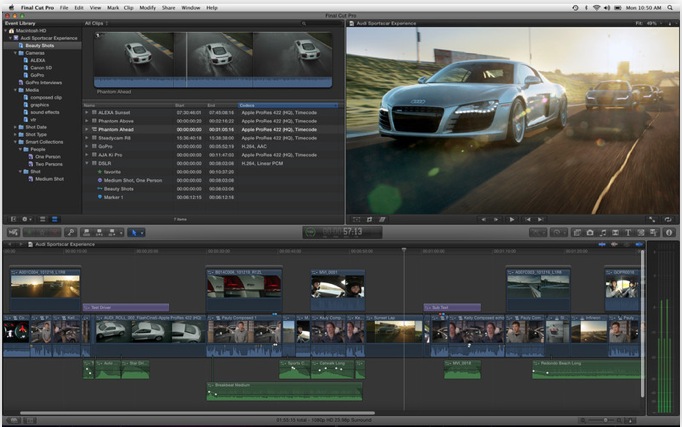The image size is (682, 427).
Task: Open the Transitions browser
Action: tap(615, 233)
